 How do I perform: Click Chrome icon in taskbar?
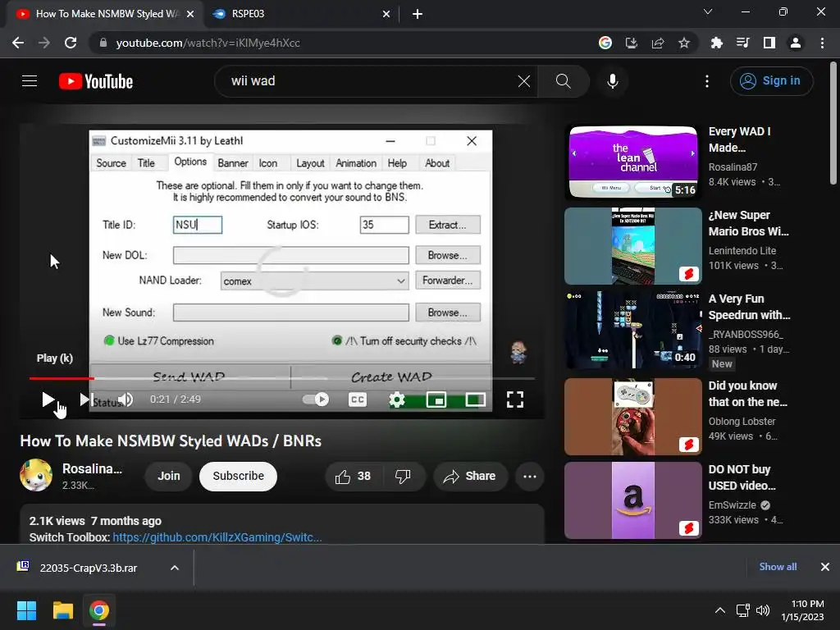[x=99, y=610]
